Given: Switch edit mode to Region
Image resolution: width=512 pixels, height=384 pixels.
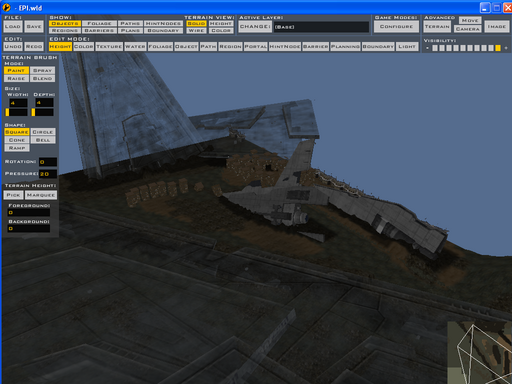Looking at the screenshot, I should click(x=230, y=47).
